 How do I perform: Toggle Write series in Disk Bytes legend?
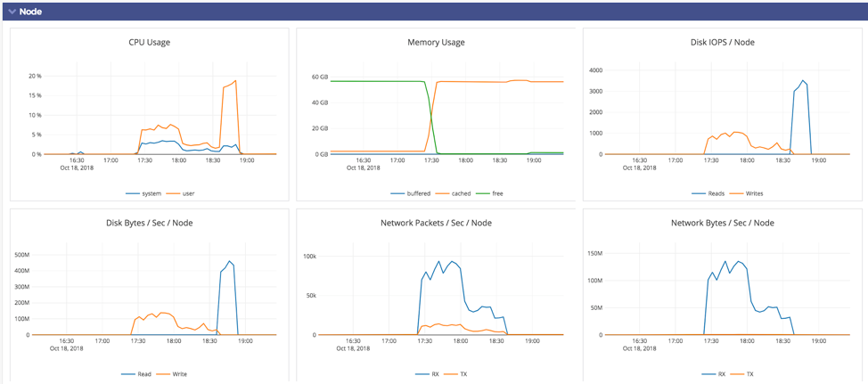[179, 374]
